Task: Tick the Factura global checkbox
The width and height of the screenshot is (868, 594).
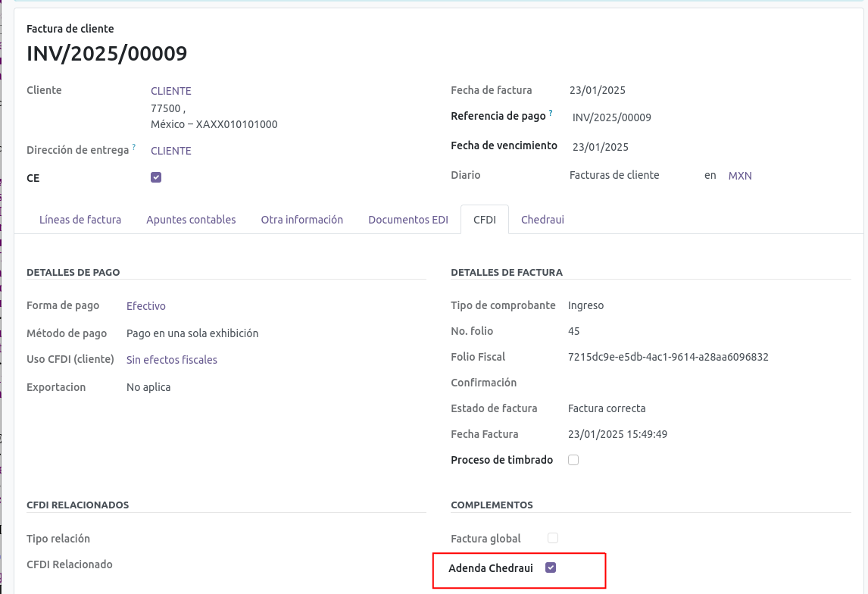Action: 553,538
